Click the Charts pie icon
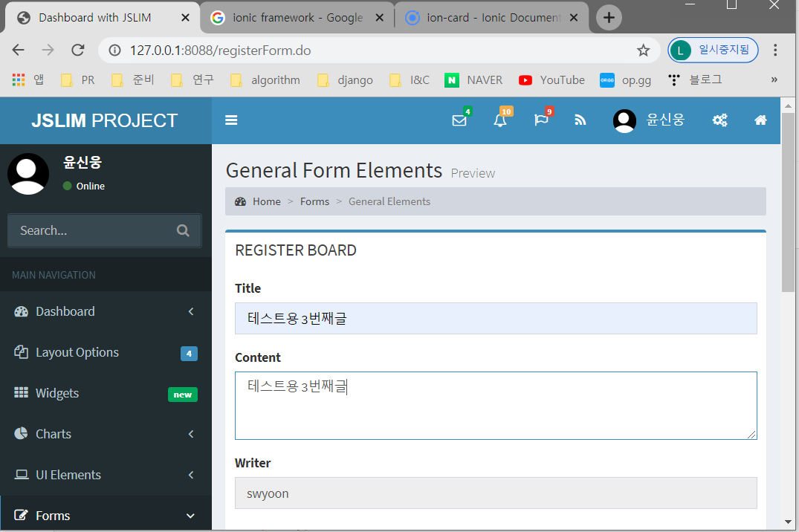The height and width of the screenshot is (532, 799). pyautogui.click(x=21, y=433)
